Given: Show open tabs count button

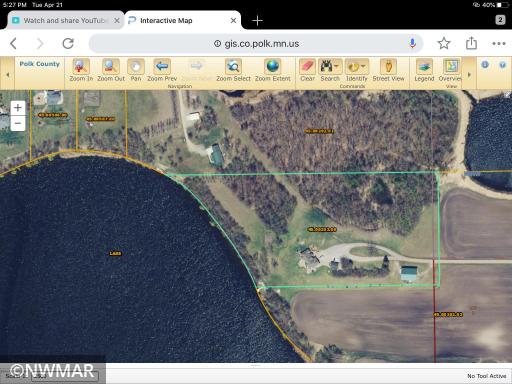Looking at the screenshot, I should click(500, 20).
